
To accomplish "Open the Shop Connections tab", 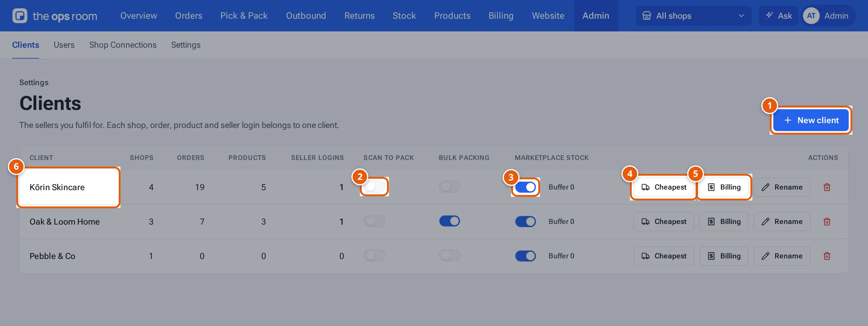I will point(123,45).
